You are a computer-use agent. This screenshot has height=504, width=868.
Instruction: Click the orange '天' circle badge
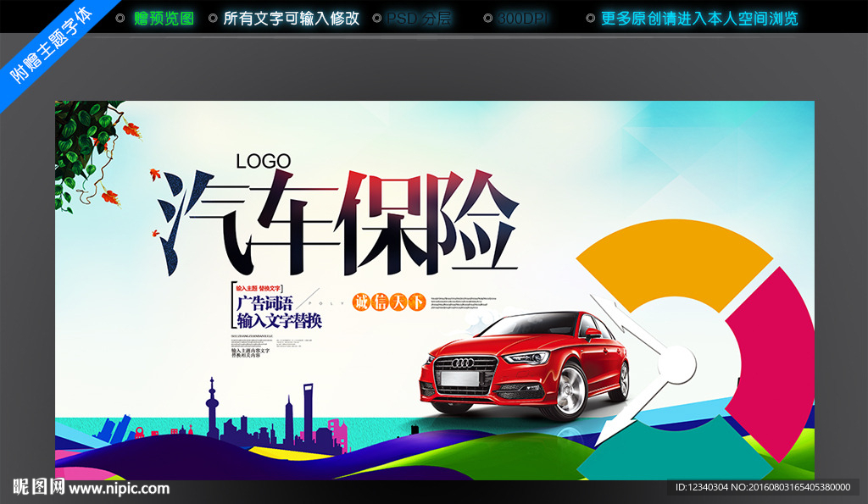pyautogui.click(x=398, y=302)
